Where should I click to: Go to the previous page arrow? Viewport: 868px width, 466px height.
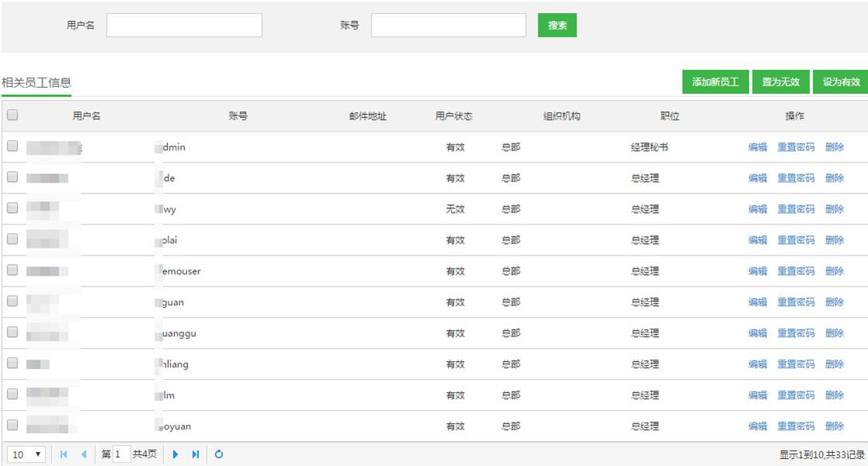pos(84,454)
